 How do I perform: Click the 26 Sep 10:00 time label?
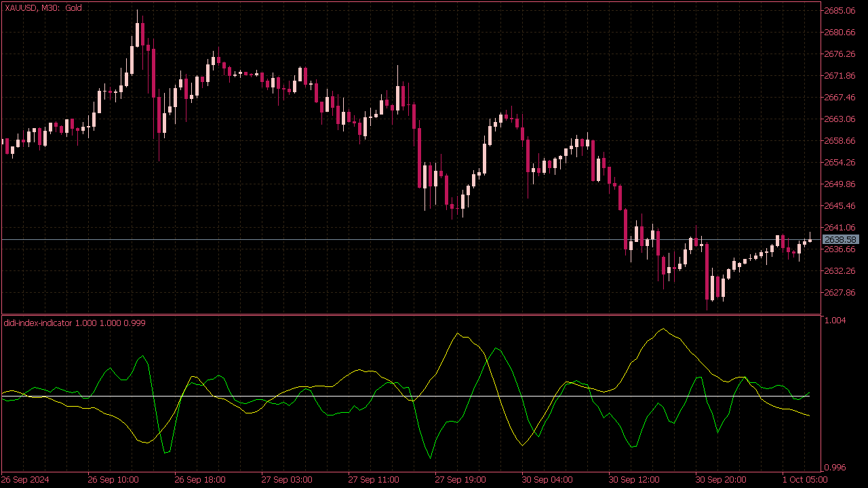point(113,480)
